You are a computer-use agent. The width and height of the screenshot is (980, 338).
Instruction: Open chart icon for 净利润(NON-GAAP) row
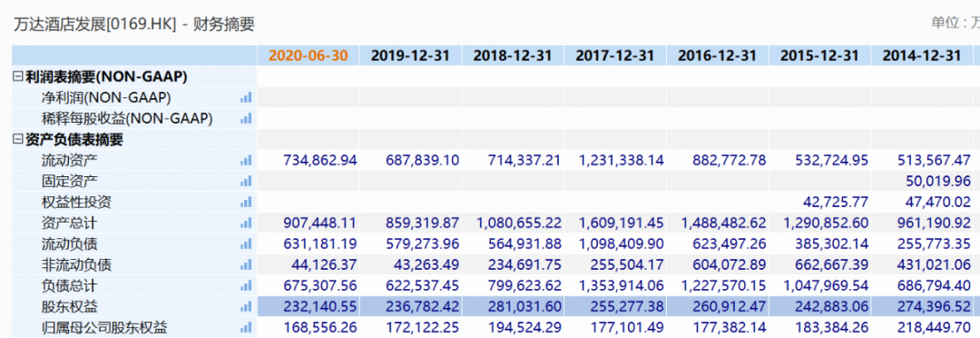[246, 97]
